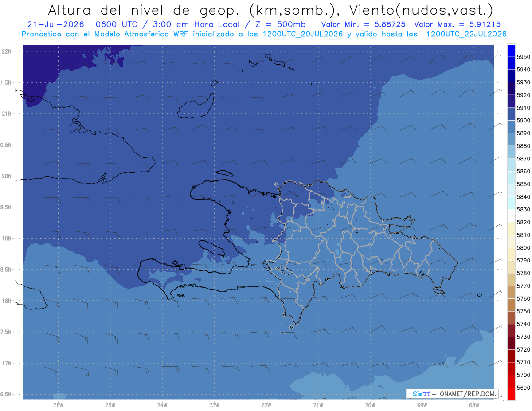Click the '21N' latitude label
The height and width of the screenshot is (411, 532).
pos(7,114)
